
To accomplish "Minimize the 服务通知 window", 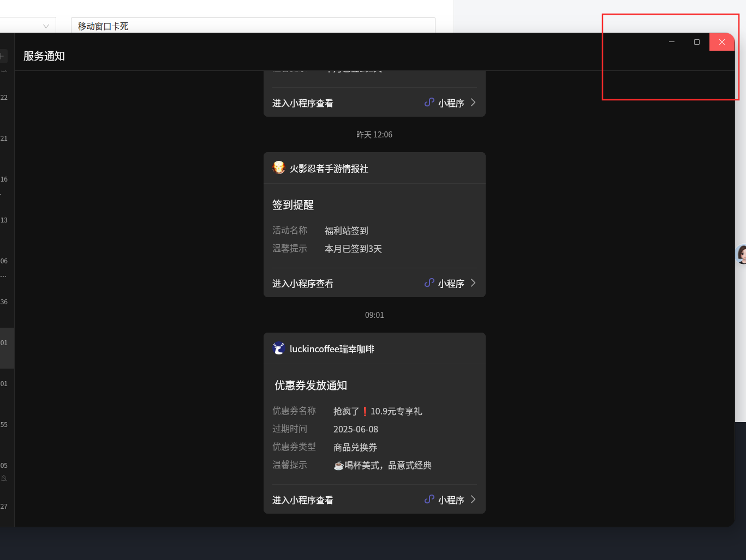I will tap(672, 42).
